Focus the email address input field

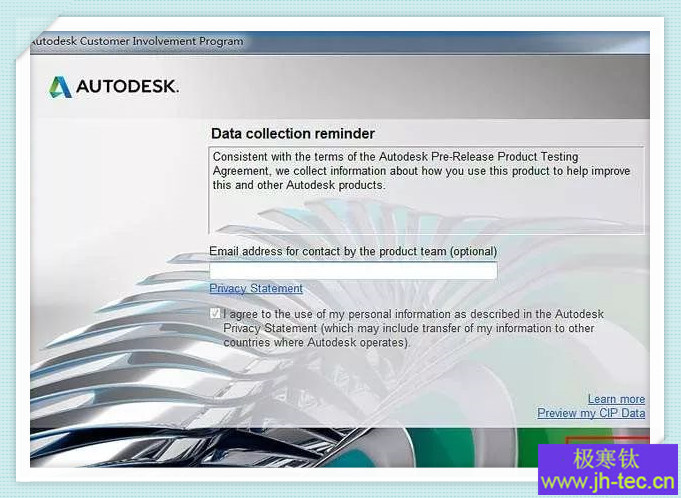[353, 271]
